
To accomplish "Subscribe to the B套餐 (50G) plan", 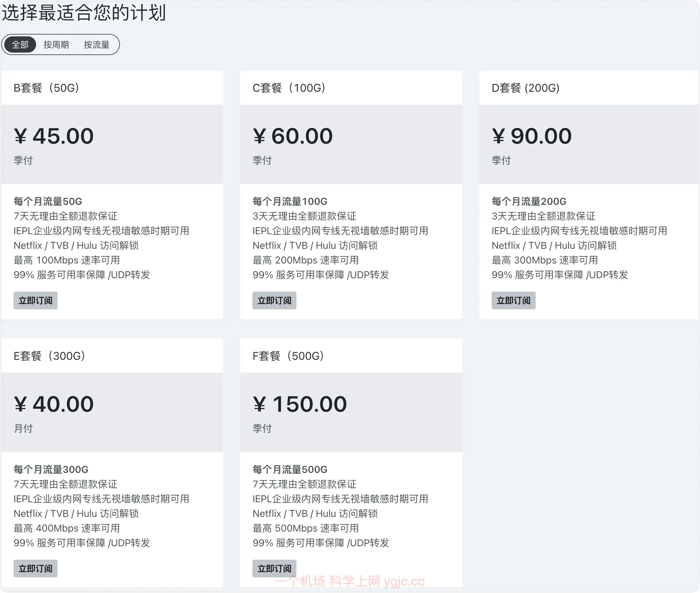I will (x=35, y=300).
